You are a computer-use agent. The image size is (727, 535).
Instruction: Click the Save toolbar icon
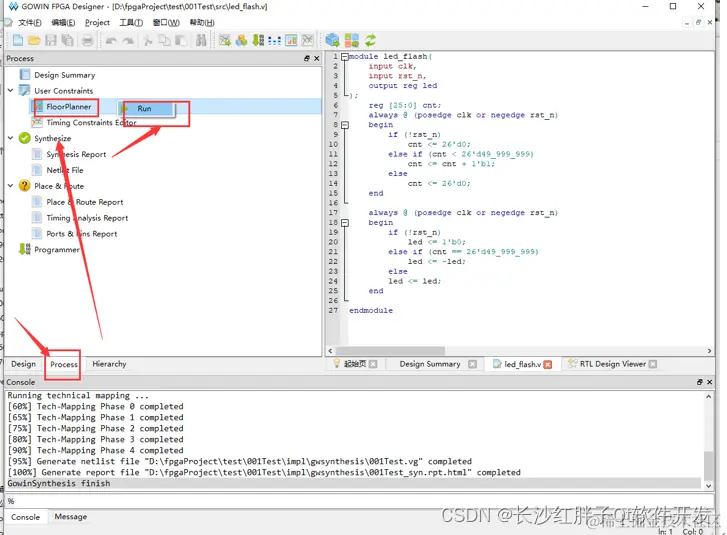pyautogui.click(x=51, y=41)
